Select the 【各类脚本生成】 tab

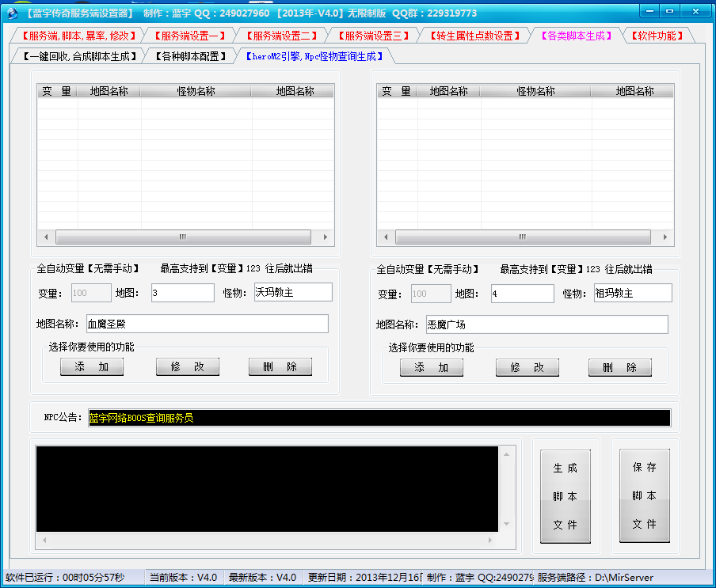tap(577, 36)
